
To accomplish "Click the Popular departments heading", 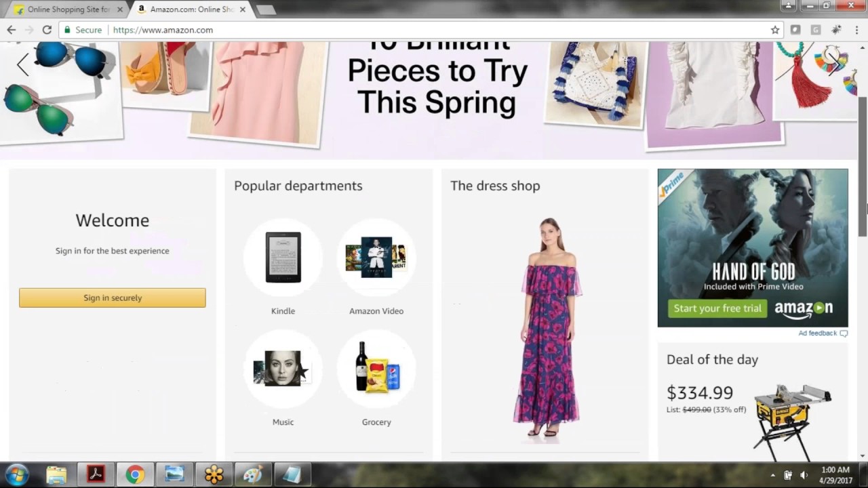I will pyautogui.click(x=298, y=186).
